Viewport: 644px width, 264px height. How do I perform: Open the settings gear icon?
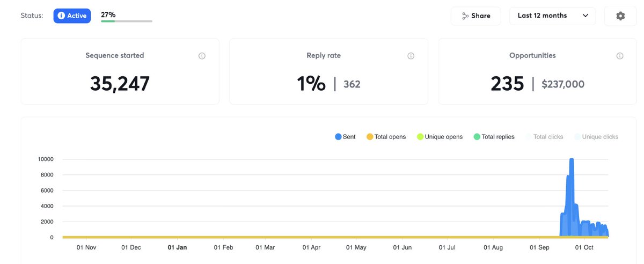coord(620,16)
